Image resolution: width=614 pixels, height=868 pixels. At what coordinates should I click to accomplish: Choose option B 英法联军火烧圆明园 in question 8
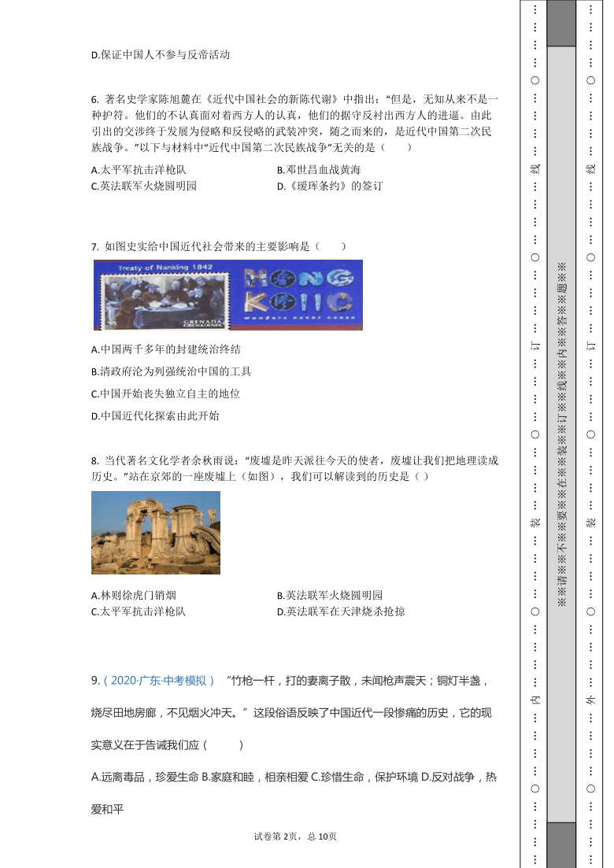coord(329,596)
